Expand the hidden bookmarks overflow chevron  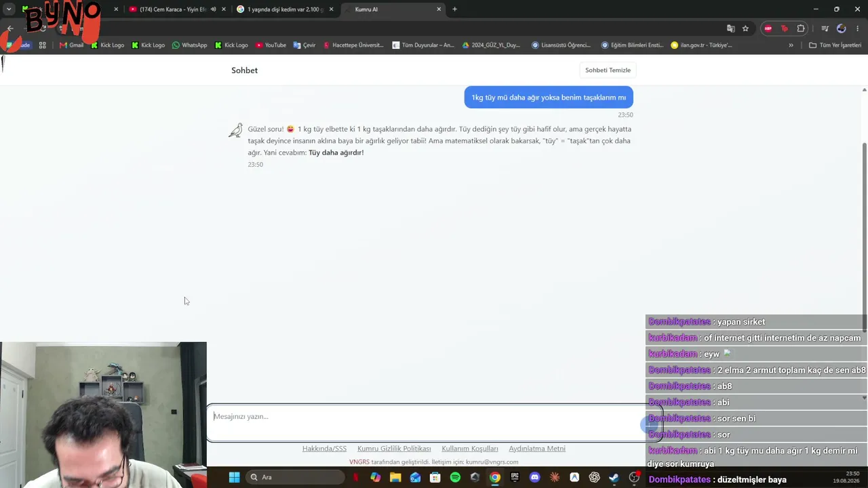[791, 45]
